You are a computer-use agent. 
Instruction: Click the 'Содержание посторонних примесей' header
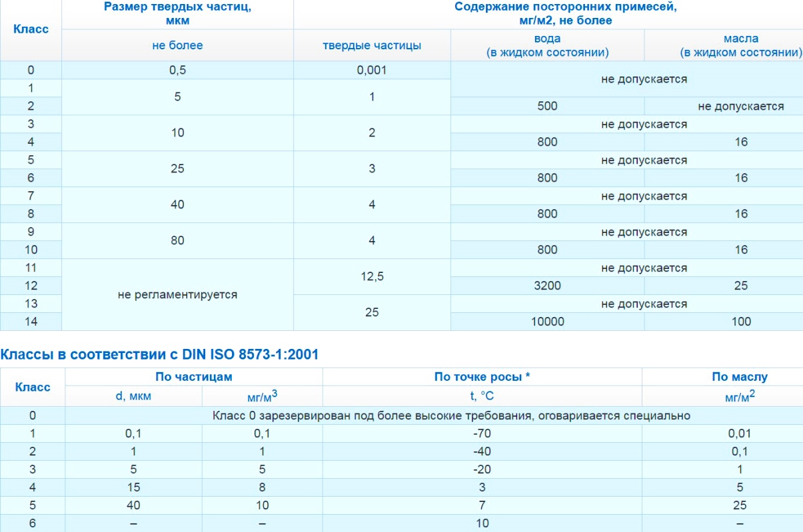point(547,13)
